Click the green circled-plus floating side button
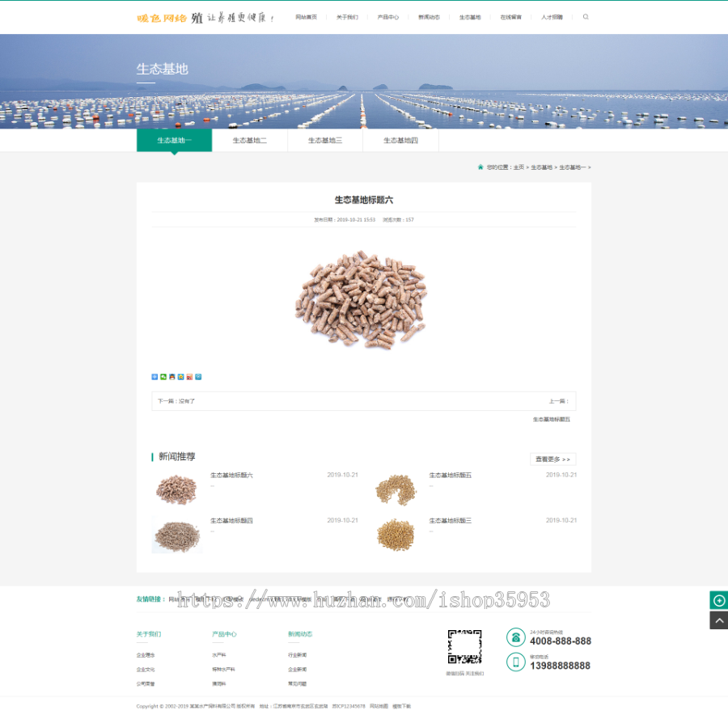The width and height of the screenshot is (728, 715). 719,600
